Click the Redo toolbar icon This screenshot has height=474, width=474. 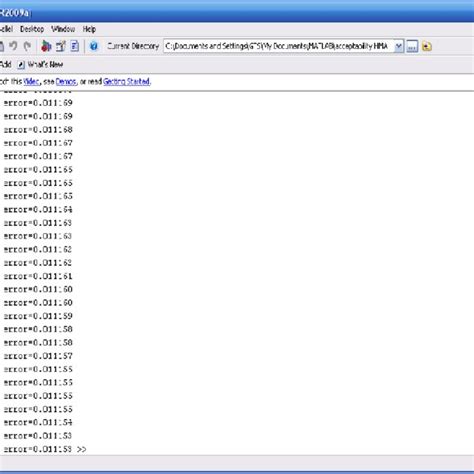click(27, 46)
